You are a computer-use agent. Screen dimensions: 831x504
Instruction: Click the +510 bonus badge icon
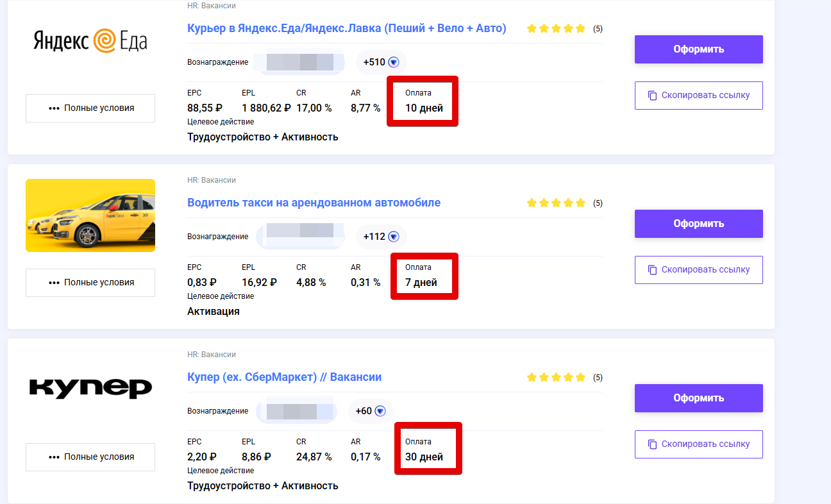[394, 62]
